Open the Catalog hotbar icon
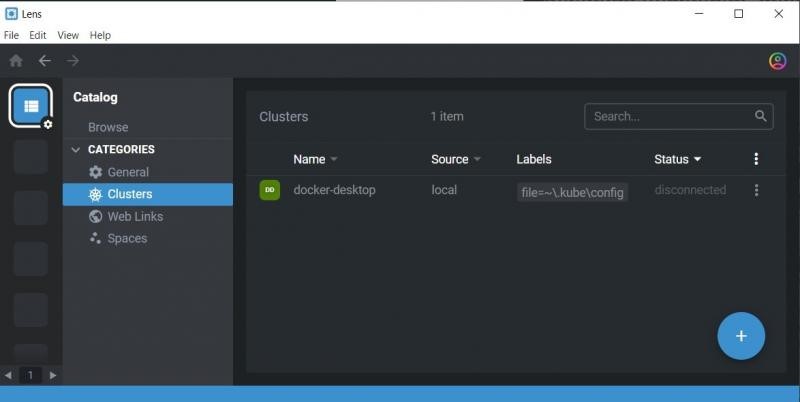This screenshot has width=800, height=402. pyautogui.click(x=31, y=106)
